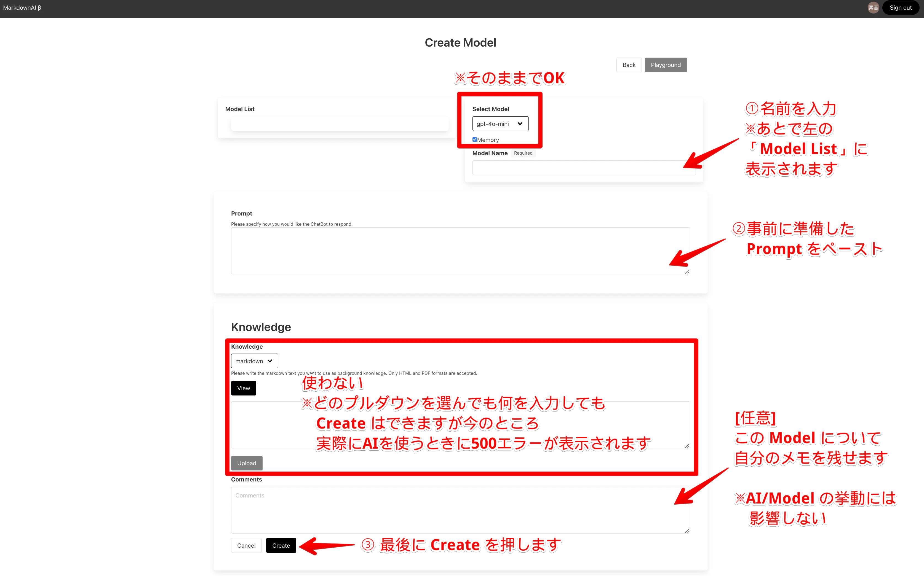Click the Model List label

click(x=240, y=109)
